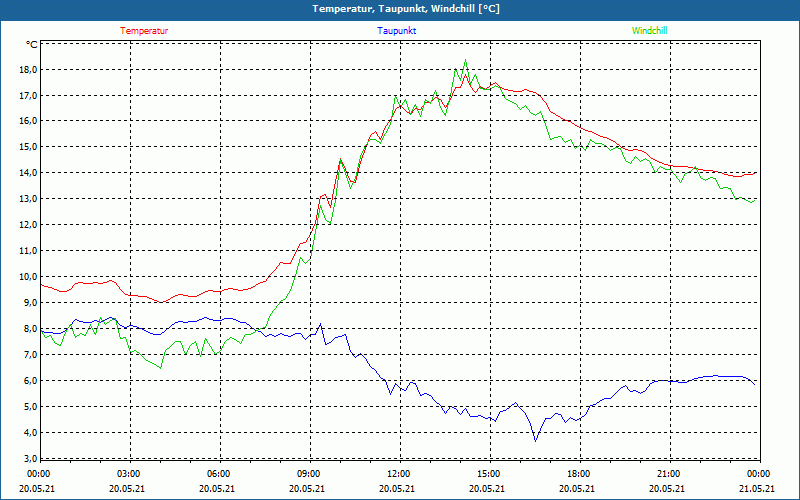This screenshot has width=800, height=500.
Task: Click the '7,0' y-axis value
Action: coord(31,355)
